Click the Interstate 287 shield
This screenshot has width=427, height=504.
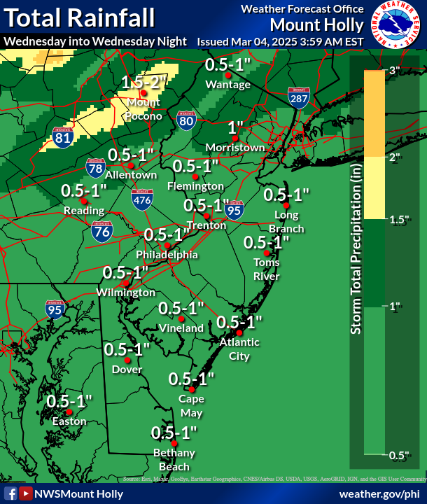[x=298, y=99]
